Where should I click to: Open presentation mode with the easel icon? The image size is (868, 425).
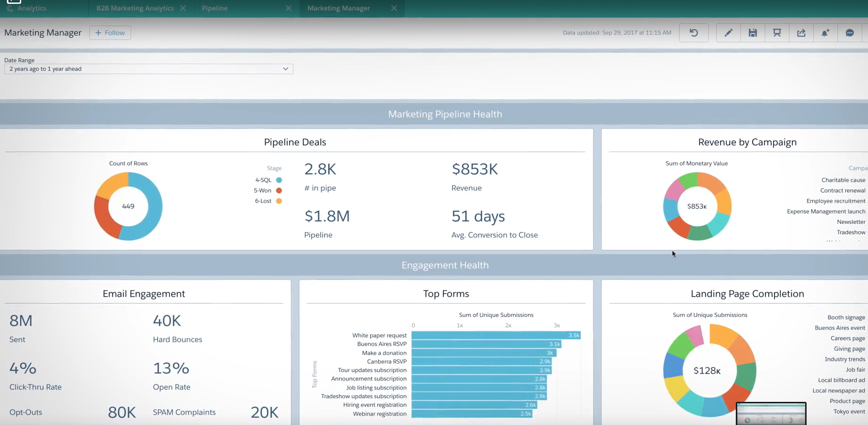pyautogui.click(x=777, y=33)
